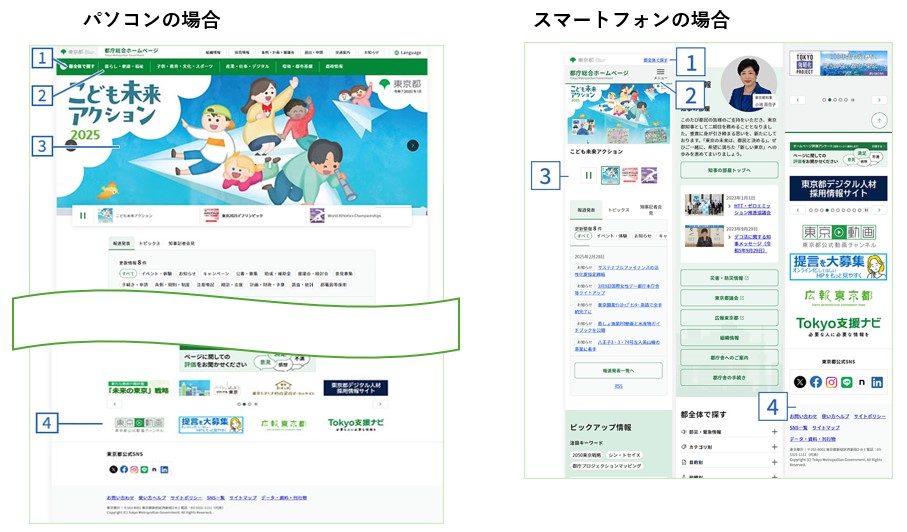Open Instagram icon in smartphone view SNS row
The width and height of the screenshot is (907, 532).
(831, 382)
